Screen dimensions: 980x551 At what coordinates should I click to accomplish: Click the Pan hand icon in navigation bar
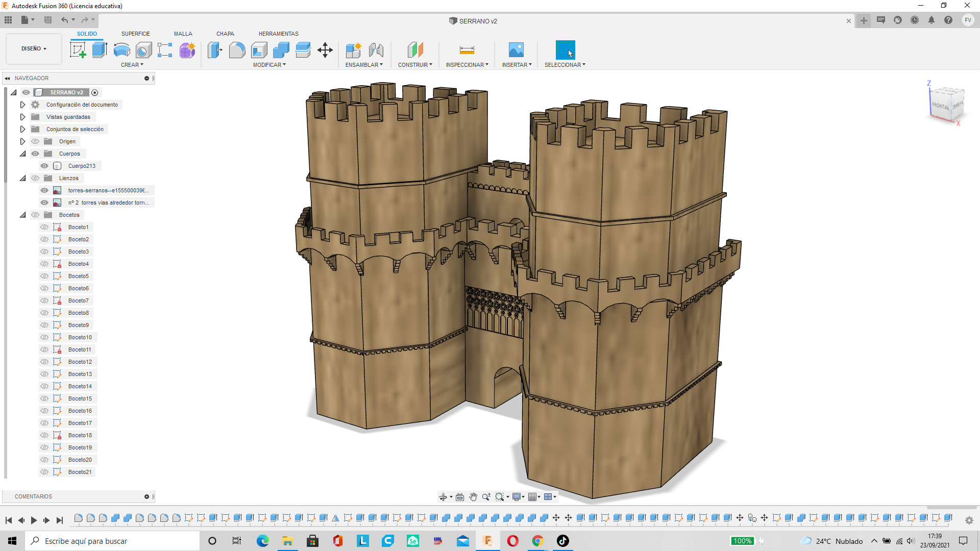(473, 497)
